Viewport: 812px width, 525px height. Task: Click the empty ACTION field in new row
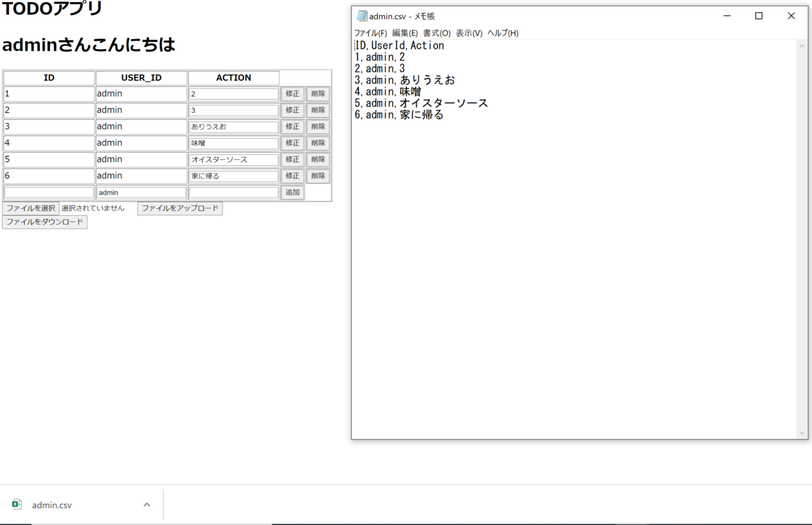coord(233,193)
